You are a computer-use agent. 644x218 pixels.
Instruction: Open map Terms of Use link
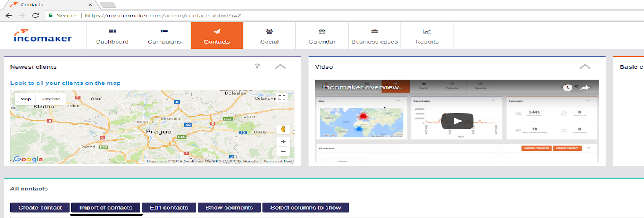277,161
